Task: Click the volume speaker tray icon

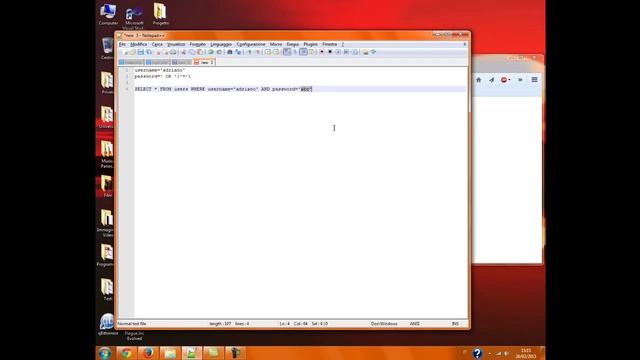Action: coord(507,353)
